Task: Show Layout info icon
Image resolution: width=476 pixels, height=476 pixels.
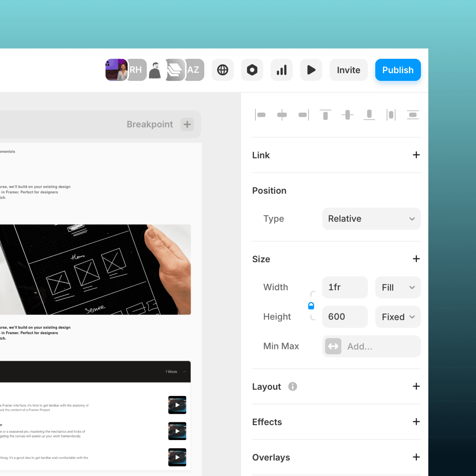Action: 292,386
